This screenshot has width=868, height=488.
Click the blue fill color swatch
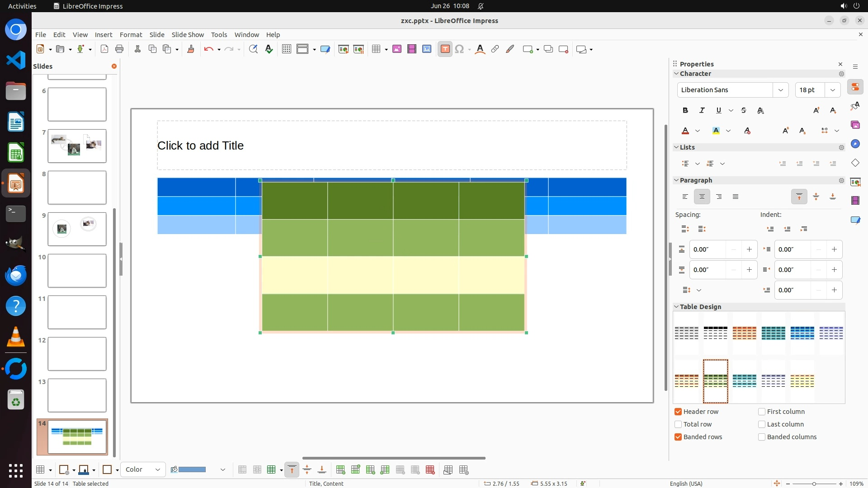tap(192, 470)
